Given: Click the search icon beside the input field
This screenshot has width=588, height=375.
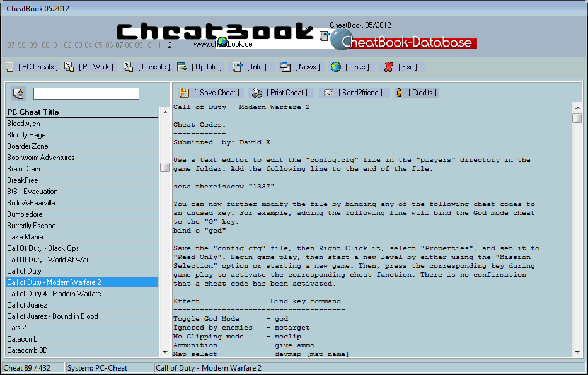Looking at the screenshot, I should click(x=18, y=94).
